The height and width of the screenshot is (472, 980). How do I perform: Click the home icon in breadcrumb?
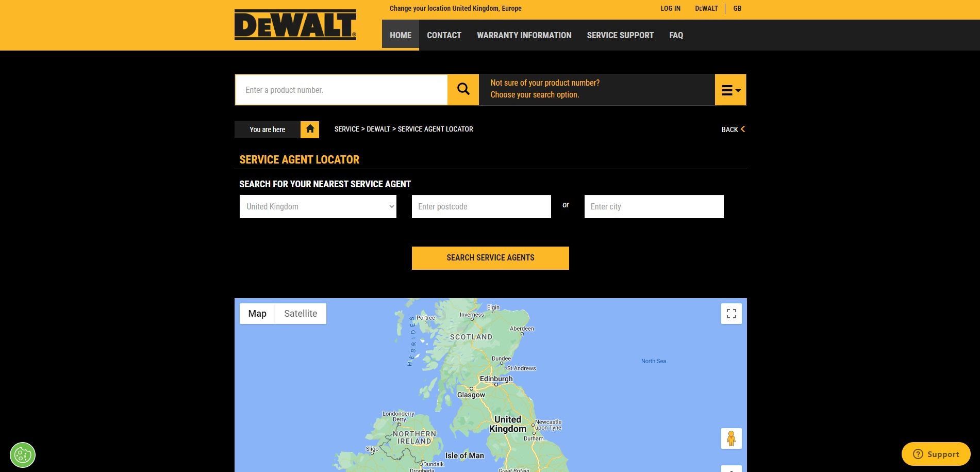(x=310, y=129)
